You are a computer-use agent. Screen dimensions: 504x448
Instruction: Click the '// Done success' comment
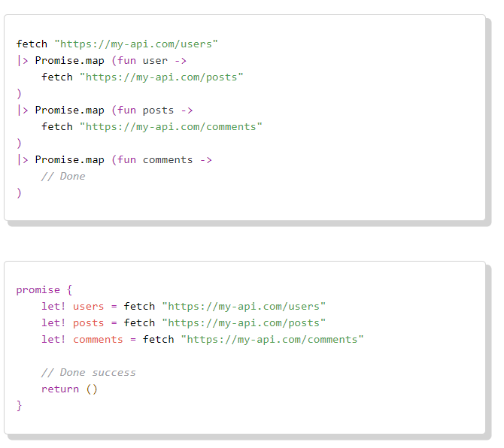click(89, 373)
